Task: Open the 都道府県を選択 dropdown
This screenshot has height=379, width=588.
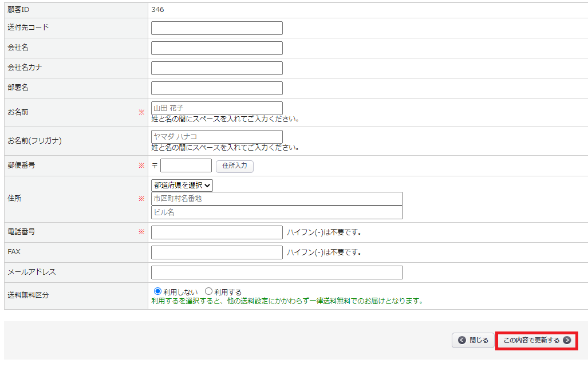Action: click(x=182, y=185)
